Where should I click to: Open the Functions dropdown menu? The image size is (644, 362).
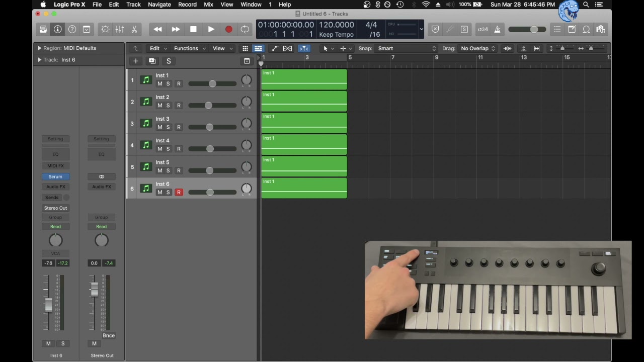coord(190,48)
